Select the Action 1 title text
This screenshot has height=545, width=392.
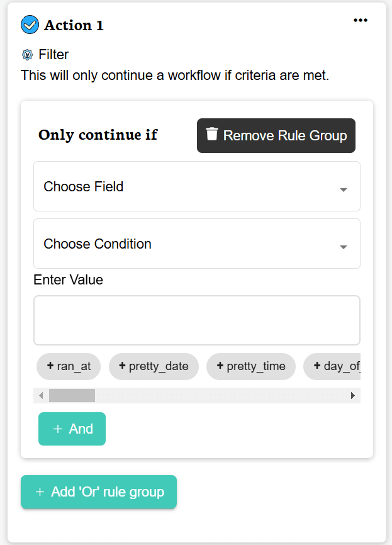pos(74,25)
